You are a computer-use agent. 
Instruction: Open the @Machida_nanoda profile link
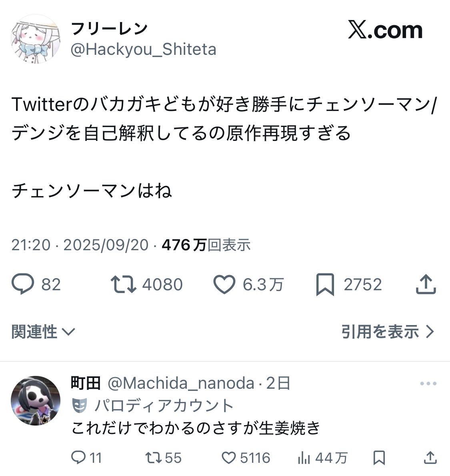[181, 383]
